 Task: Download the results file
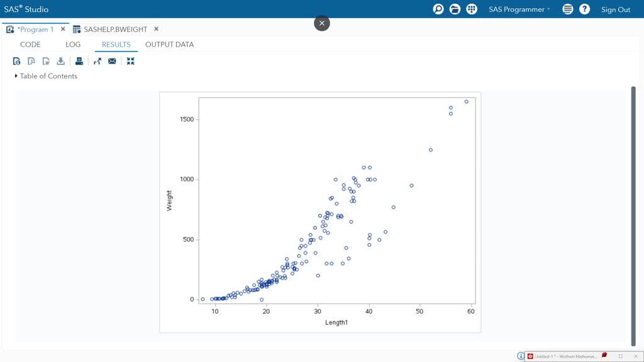[x=60, y=61]
